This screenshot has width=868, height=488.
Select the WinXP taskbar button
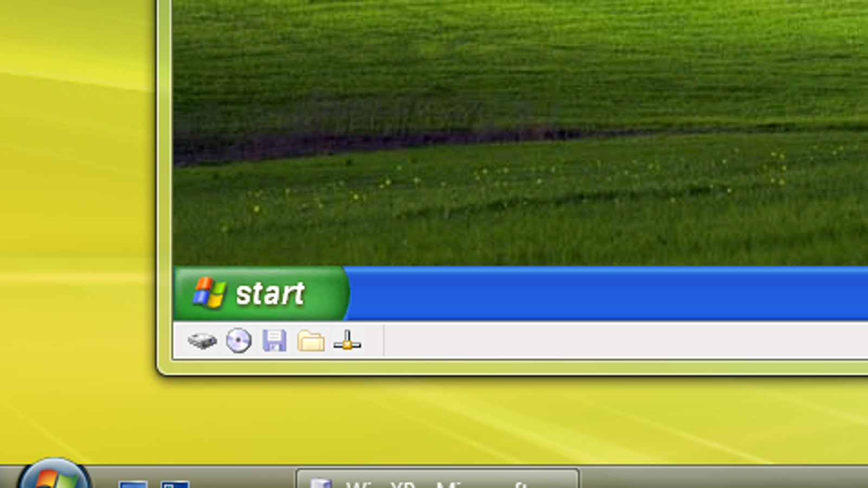pyautogui.click(x=437, y=479)
